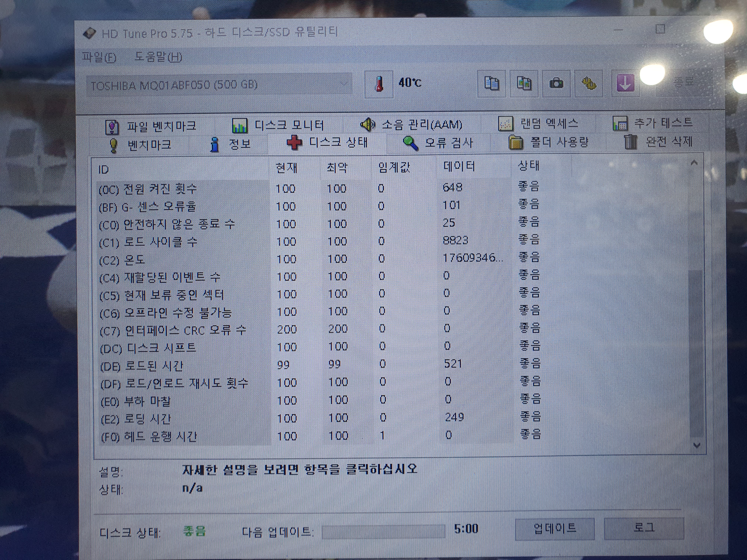Switch to the 완전 삭제 tab
Screen dimensions: 747x560
(658, 141)
